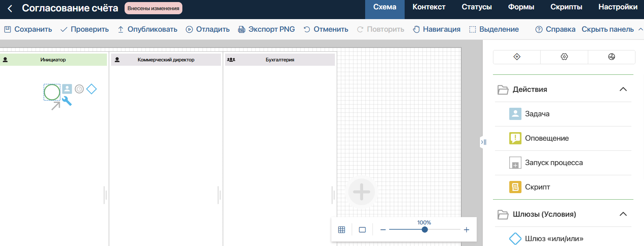Add an end event from the start popup
Image resolution: width=644 pixels, height=246 pixels.
point(79,89)
